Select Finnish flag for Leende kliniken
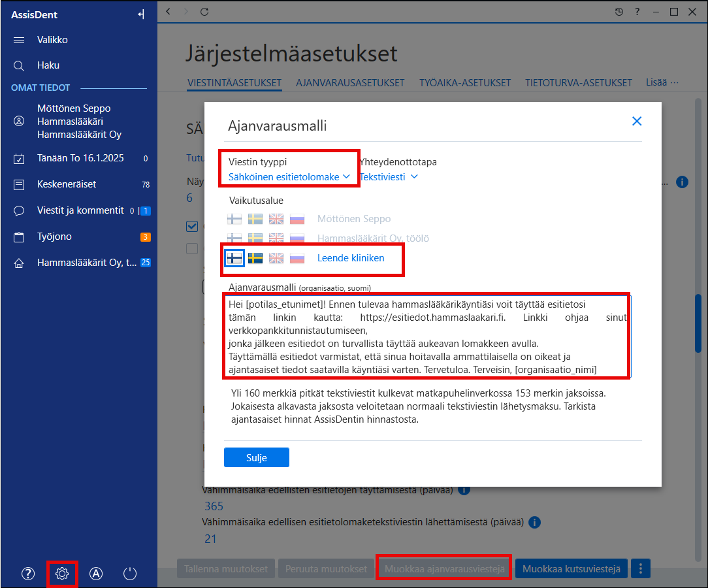The width and height of the screenshot is (708, 588). (234, 258)
